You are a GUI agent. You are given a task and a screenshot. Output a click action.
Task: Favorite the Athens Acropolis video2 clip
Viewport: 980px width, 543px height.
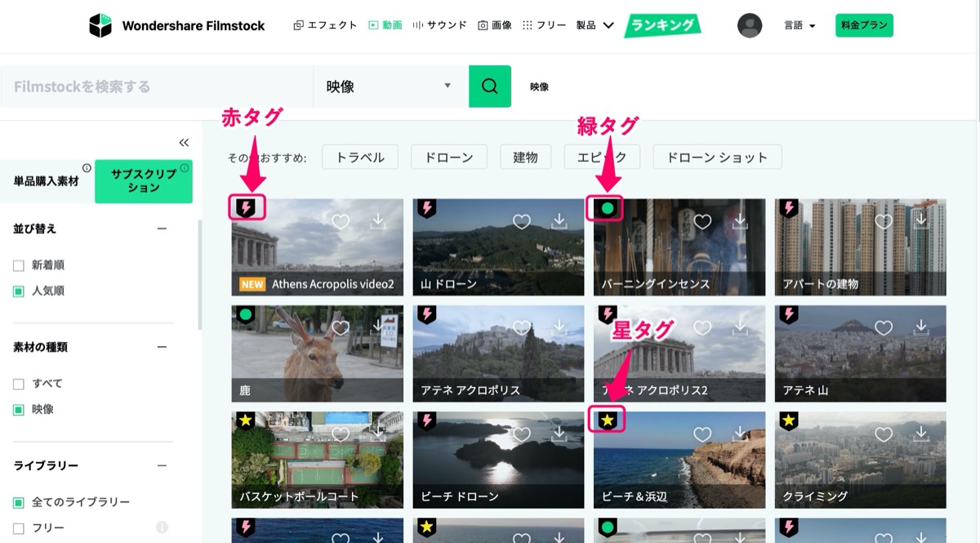pos(341,221)
